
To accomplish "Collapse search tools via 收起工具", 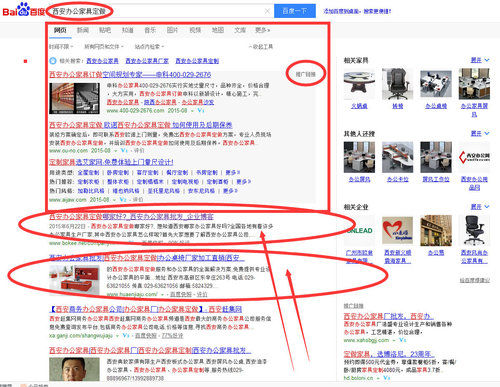I will 261,46.
